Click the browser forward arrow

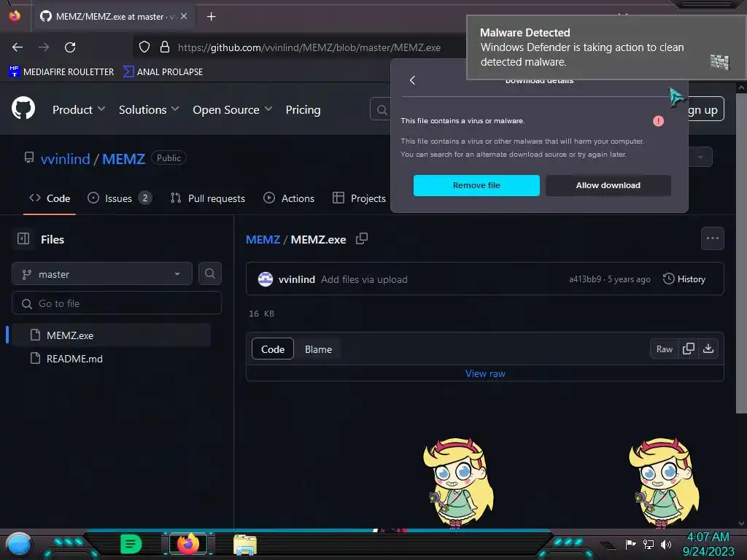click(44, 47)
